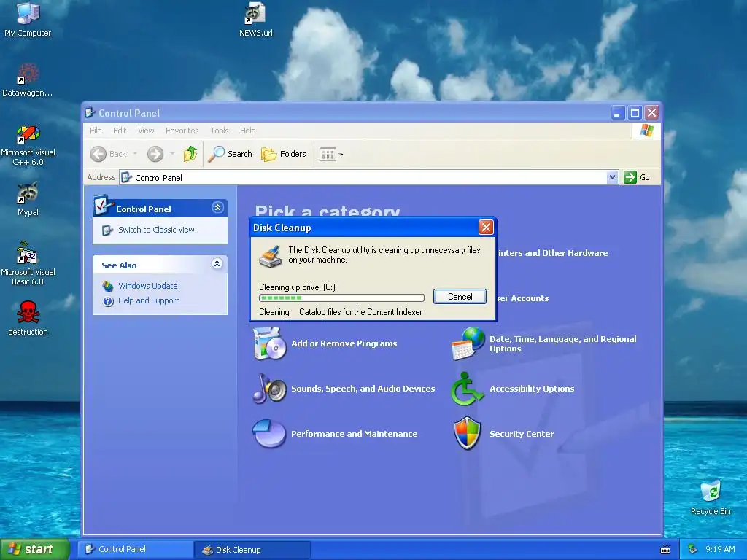Select the DataWagon desktop shortcut

pyautogui.click(x=28, y=79)
